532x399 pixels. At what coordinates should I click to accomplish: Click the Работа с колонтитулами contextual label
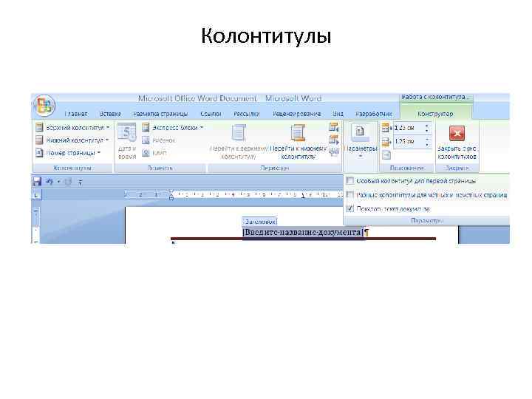(437, 98)
